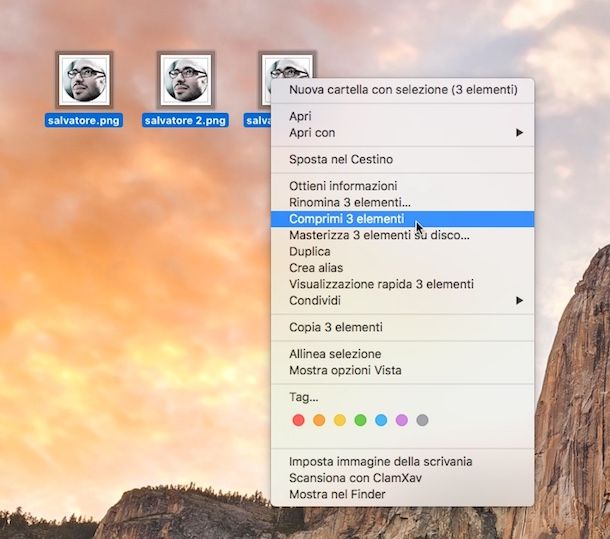Choose Rinomina 3 elementi

349,203
